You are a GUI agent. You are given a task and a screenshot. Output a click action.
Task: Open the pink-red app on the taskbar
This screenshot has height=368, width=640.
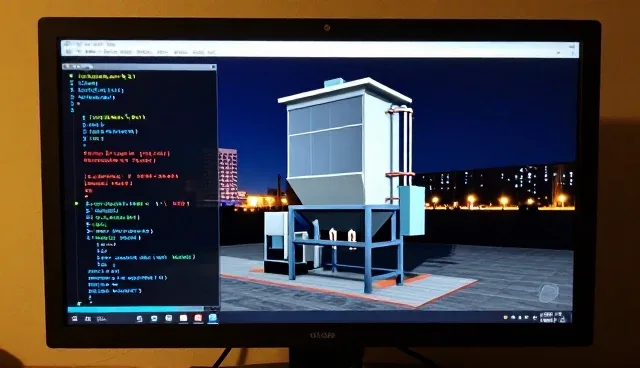tap(198, 318)
